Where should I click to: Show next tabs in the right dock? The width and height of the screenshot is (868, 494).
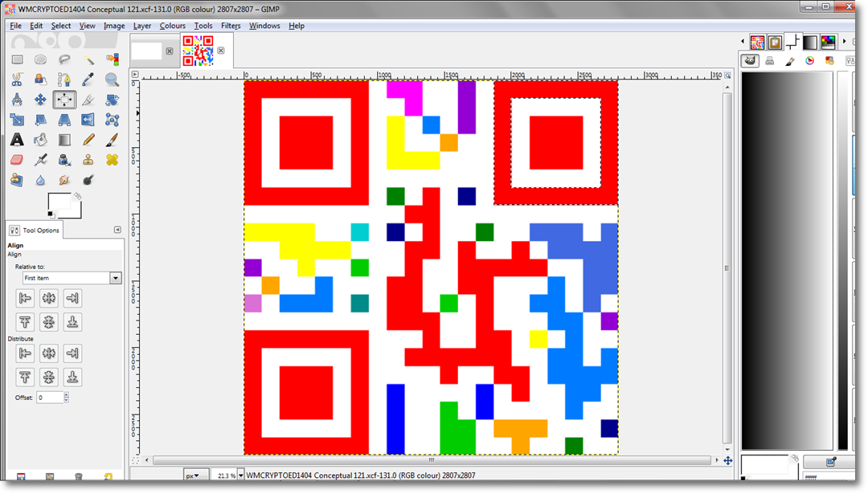[844, 42]
